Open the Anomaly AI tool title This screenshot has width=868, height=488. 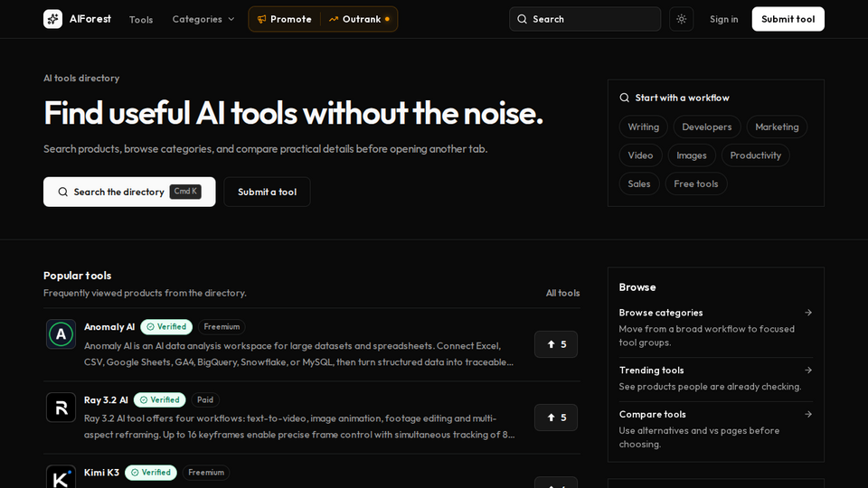click(109, 327)
